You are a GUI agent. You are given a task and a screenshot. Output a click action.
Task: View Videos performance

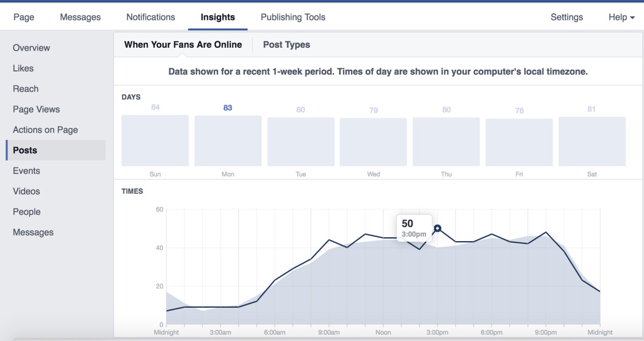27,191
